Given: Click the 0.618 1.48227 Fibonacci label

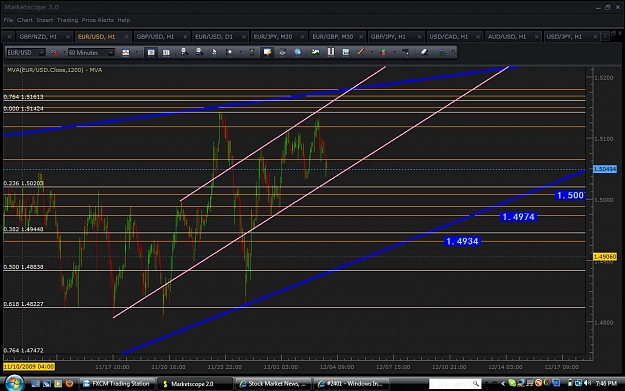Looking at the screenshot, I should tap(24, 304).
